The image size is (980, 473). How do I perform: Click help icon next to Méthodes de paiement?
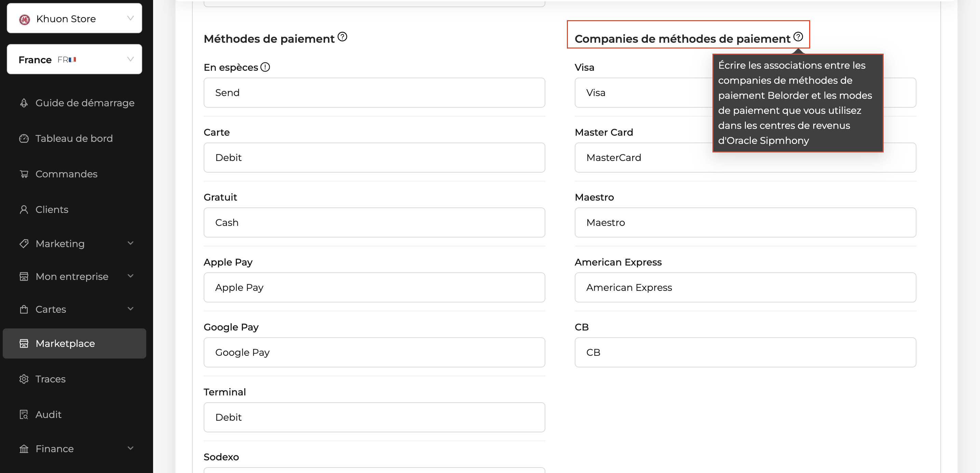(342, 37)
